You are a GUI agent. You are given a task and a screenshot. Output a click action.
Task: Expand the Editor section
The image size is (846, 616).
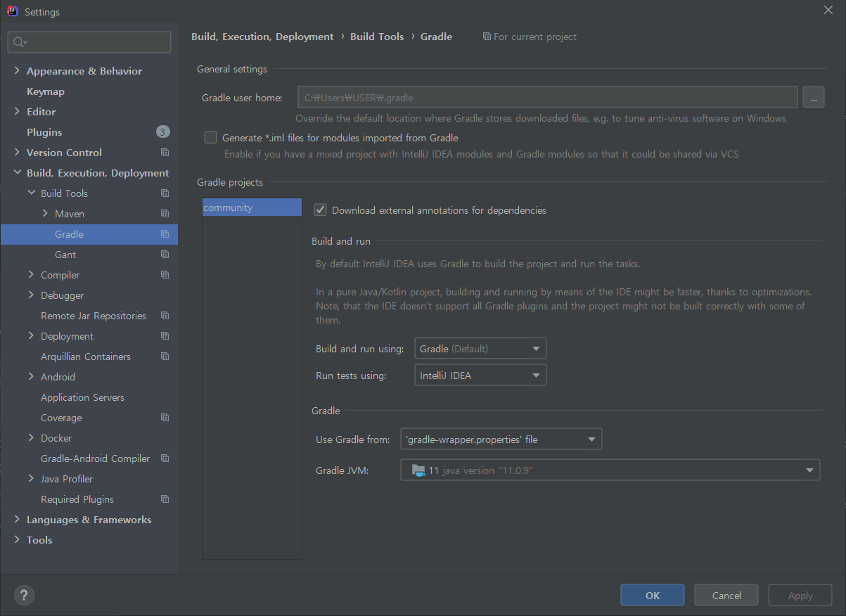[17, 112]
